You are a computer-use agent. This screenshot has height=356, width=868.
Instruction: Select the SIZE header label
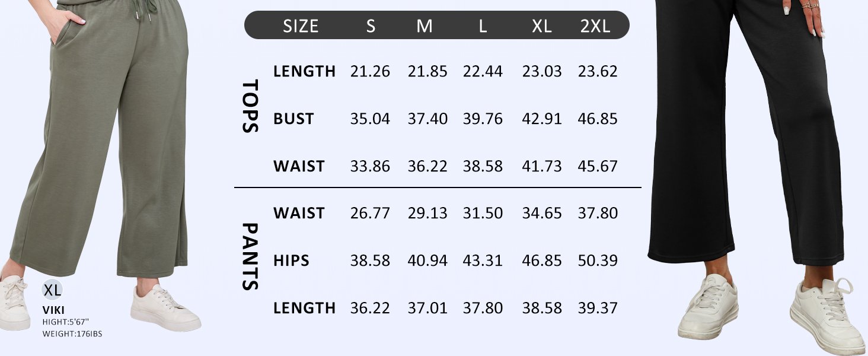(x=301, y=26)
